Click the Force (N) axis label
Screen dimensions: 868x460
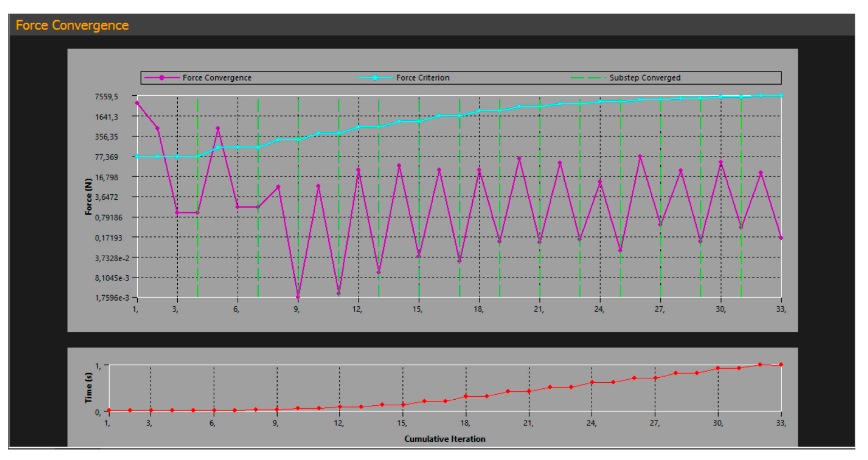pos(88,197)
